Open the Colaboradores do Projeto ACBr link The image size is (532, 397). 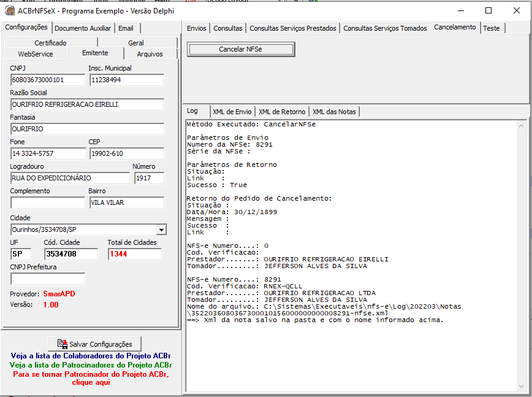click(91, 355)
